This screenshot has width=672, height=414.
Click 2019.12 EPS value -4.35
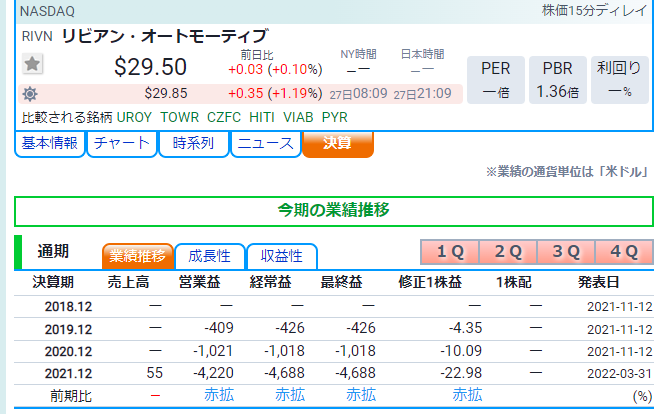pos(465,328)
